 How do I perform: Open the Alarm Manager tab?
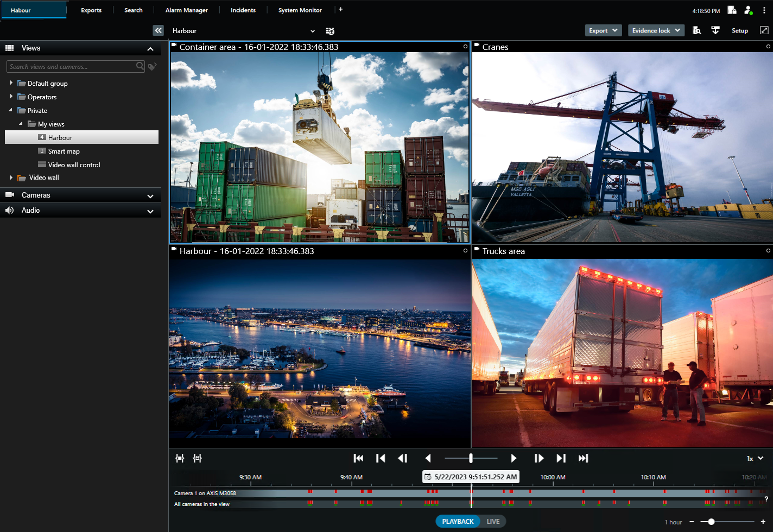(x=186, y=10)
